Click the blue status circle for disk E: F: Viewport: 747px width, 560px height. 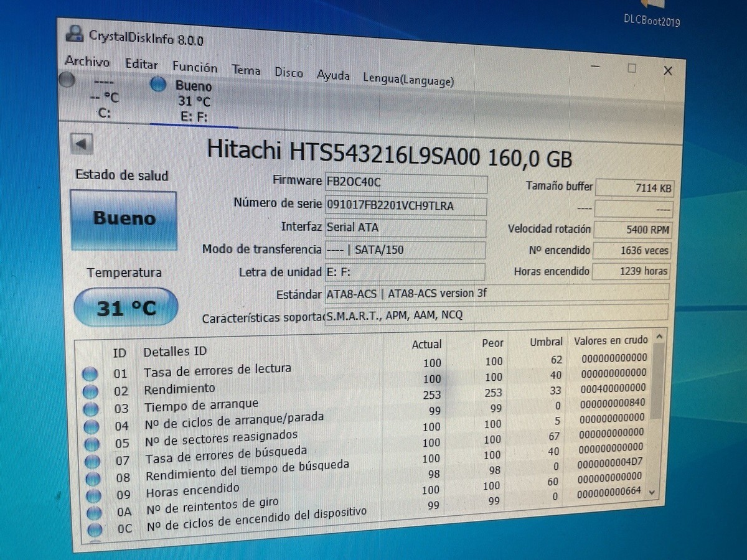158,84
